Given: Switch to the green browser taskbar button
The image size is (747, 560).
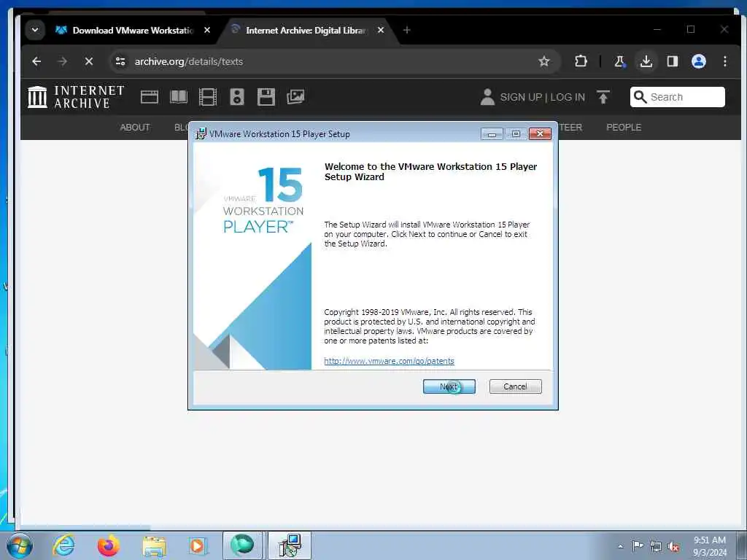Looking at the screenshot, I should click(242, 545).
